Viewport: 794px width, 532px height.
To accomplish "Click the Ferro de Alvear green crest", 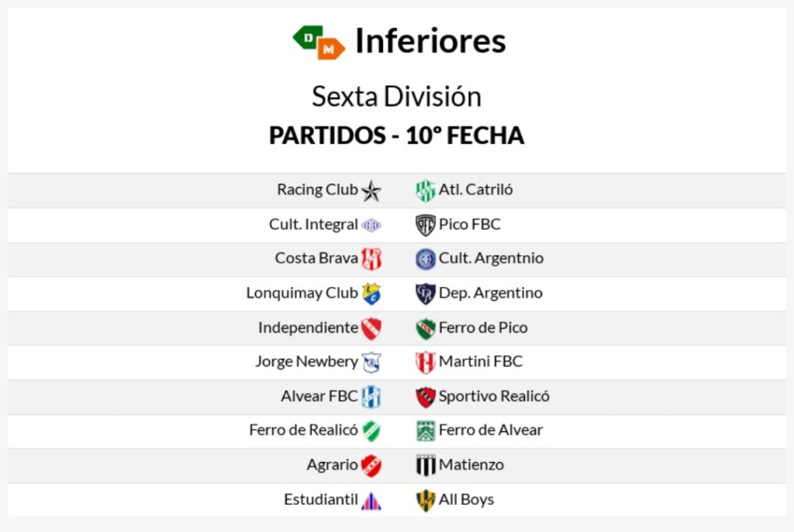I will 426,431.
